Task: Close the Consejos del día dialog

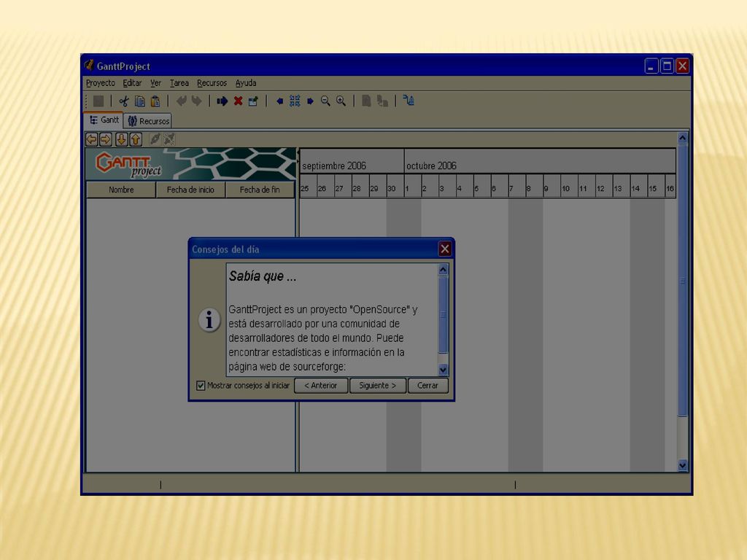Action: pos(444,249)
